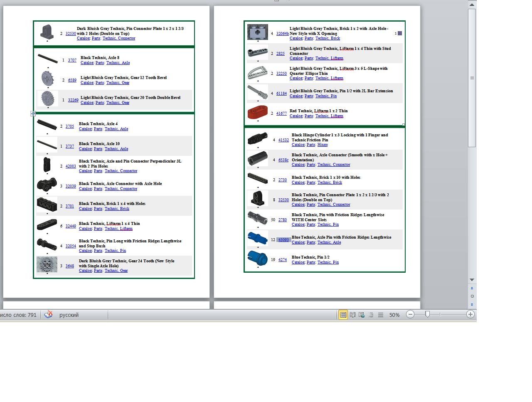This screenshot has width=532, height=402.
Task: Open part number link 3707
Action: (x=72, y=60)
